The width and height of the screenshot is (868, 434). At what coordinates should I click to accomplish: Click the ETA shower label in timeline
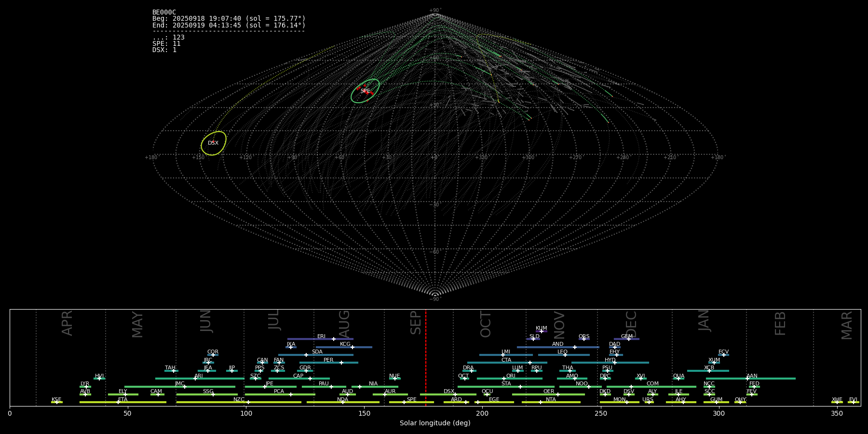tap(123, 400)
